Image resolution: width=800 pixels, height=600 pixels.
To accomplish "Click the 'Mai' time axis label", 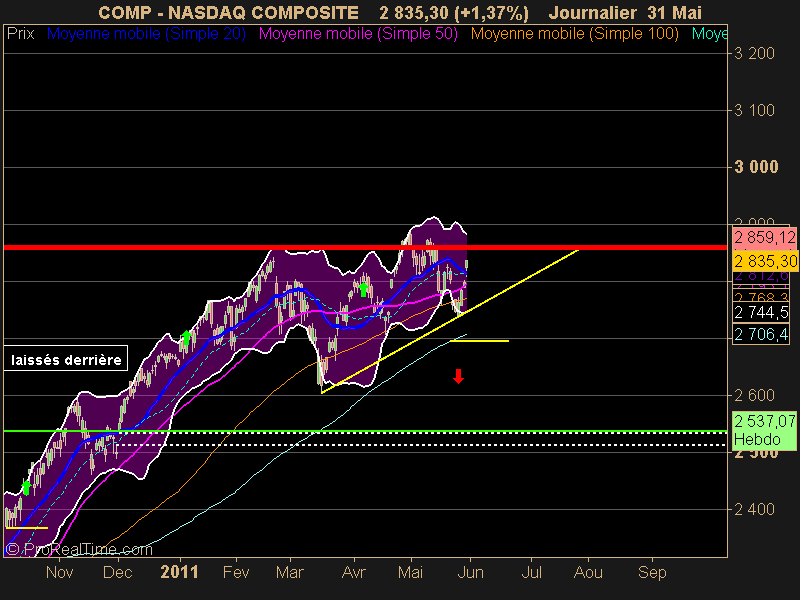I will point(410,572).
